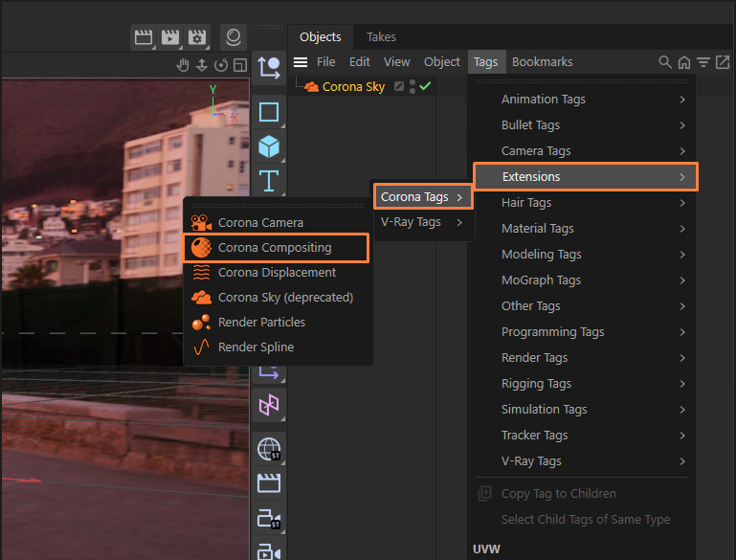Open Edit Render Settings icon
Viewport: 736px width, 560px height.
coord(197,37)
